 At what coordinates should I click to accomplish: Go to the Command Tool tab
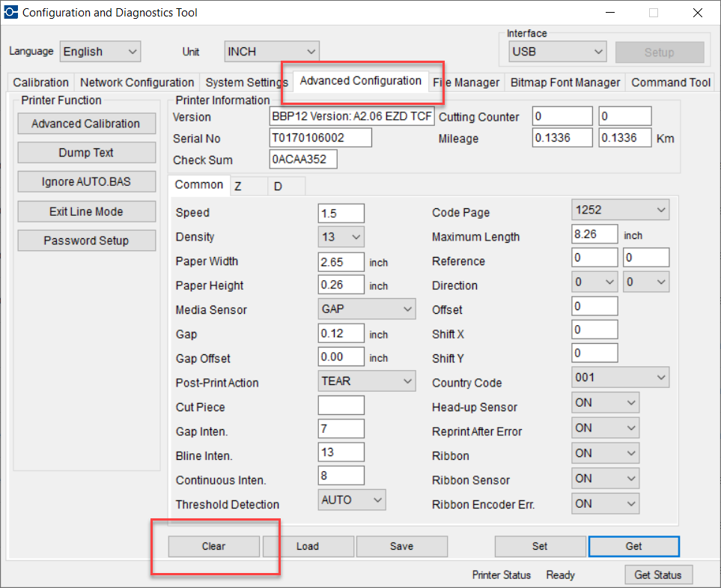[671, 82]
